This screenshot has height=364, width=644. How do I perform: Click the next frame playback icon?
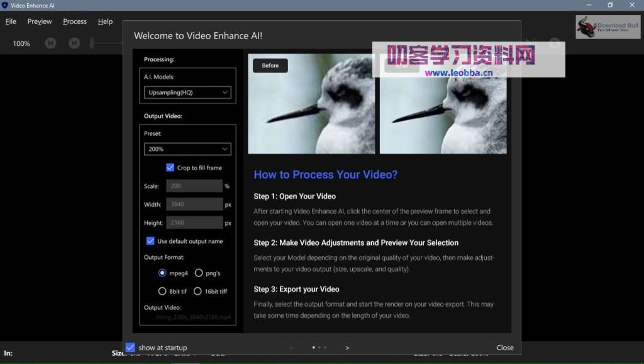click(74, 43)
